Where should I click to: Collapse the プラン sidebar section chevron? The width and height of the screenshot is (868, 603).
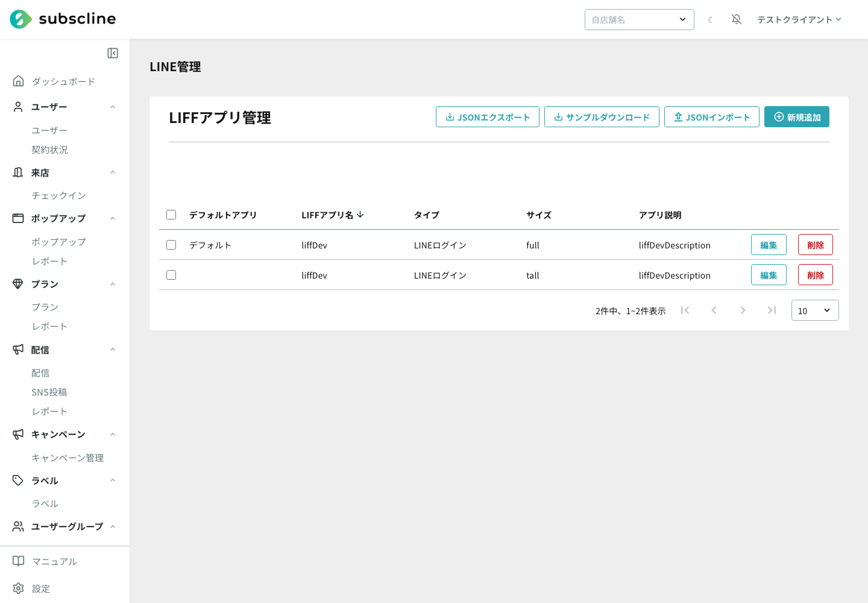(113, 284)
